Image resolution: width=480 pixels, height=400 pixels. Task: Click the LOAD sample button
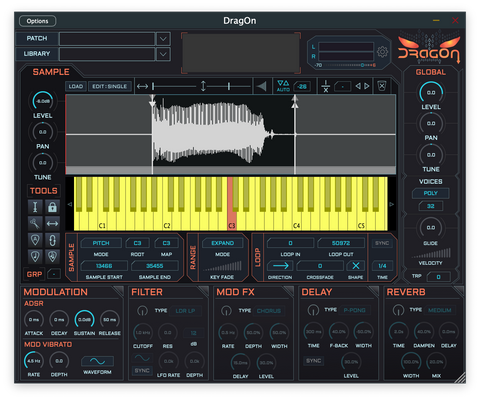click(x=76, y=86)
